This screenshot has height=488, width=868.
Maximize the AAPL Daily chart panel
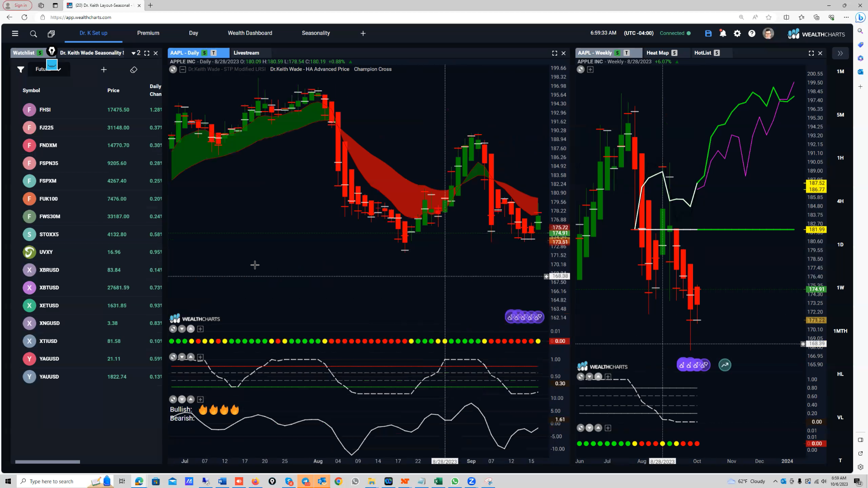(x=555, y=53)
